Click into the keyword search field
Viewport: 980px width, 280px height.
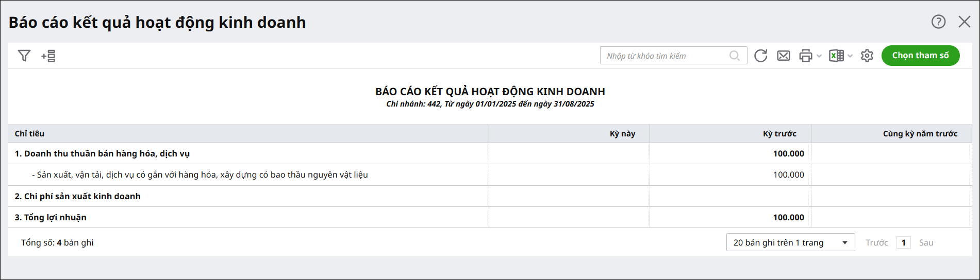[665, 56]
